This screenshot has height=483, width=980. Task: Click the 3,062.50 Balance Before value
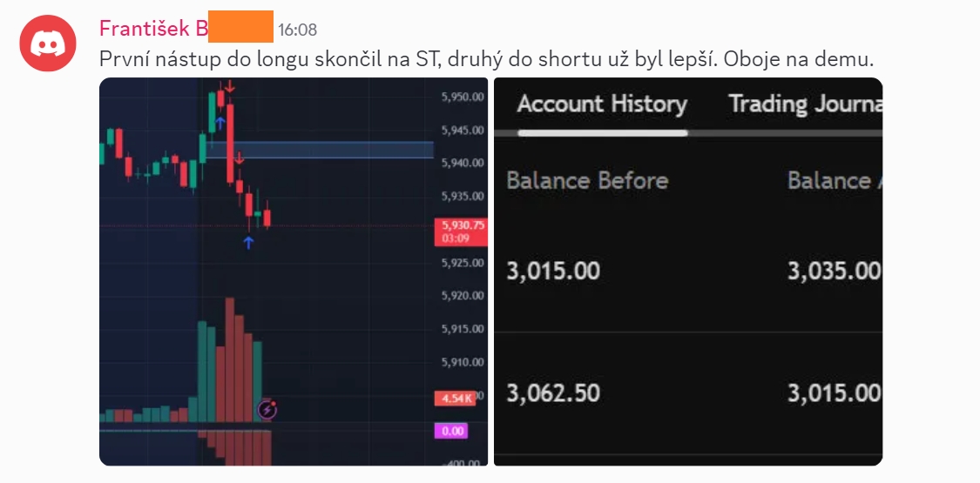pyautogui.click(x=553, y=393)
